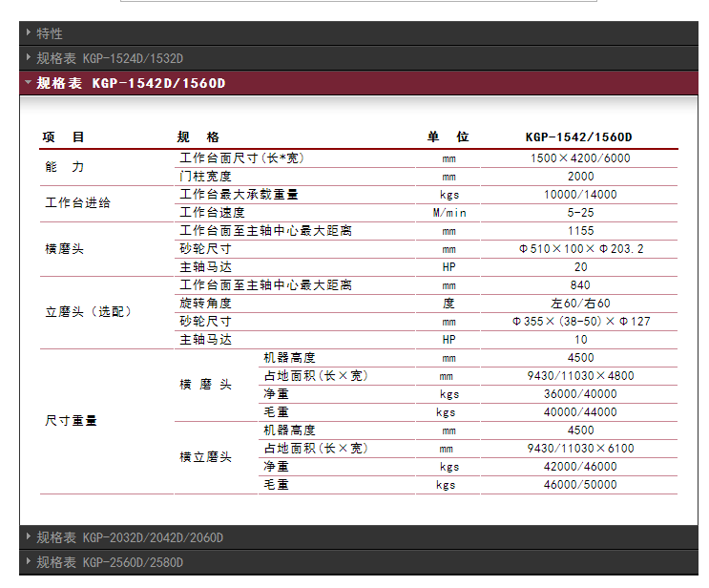Click the 度 unit cell
The image size is (709, 588).
click(x=448, y=303)
